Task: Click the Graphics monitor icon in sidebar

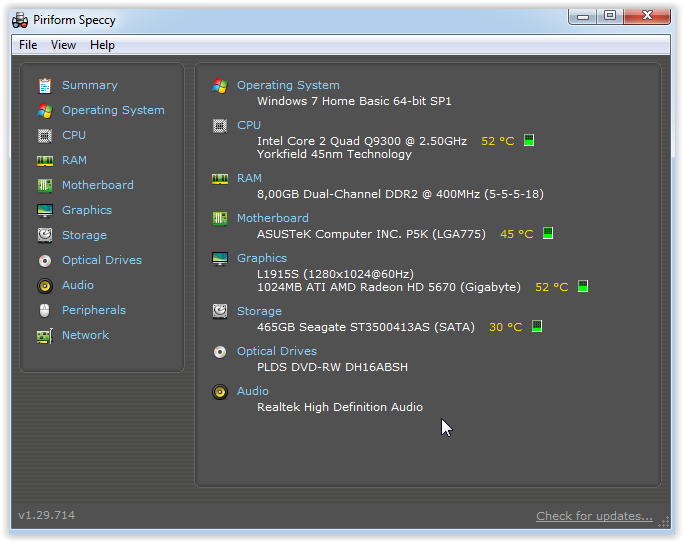Action: pos(45,211)
